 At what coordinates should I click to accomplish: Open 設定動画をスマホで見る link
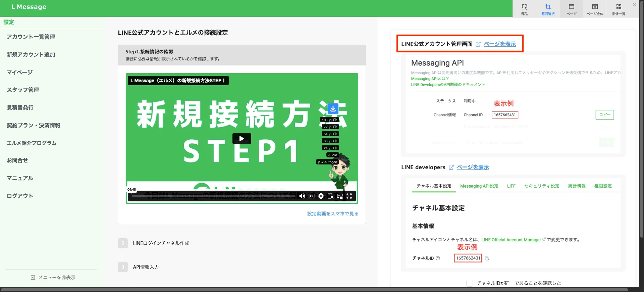[x=333, y=214]
